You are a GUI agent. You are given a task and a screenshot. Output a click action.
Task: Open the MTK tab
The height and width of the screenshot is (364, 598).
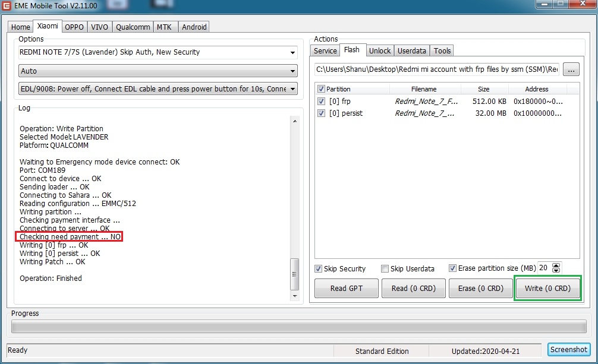click(x=165, y=27)
